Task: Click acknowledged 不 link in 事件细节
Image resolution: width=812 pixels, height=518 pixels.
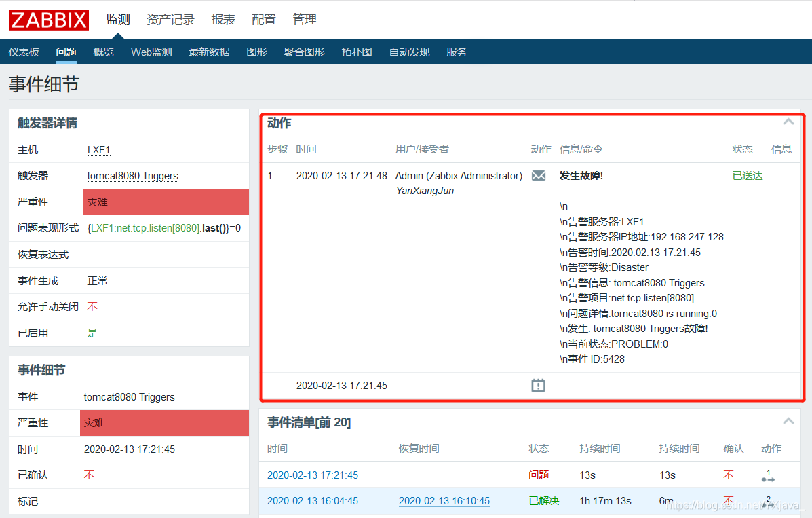Action: [89, 475]
